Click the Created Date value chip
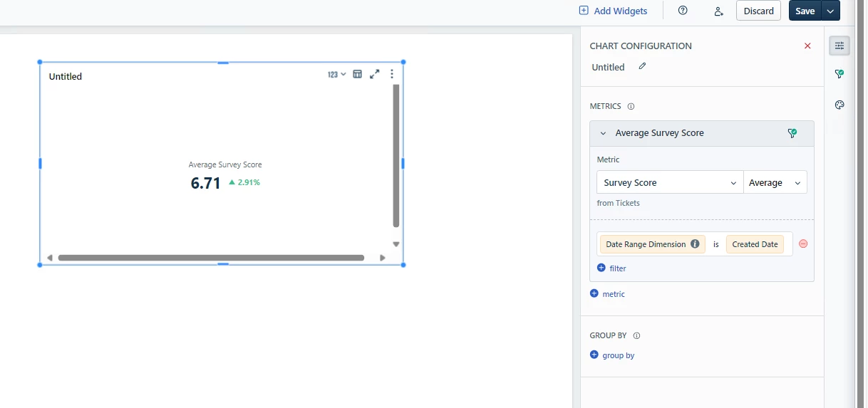Viewport: 868px width, 408px height. point(755,244)
